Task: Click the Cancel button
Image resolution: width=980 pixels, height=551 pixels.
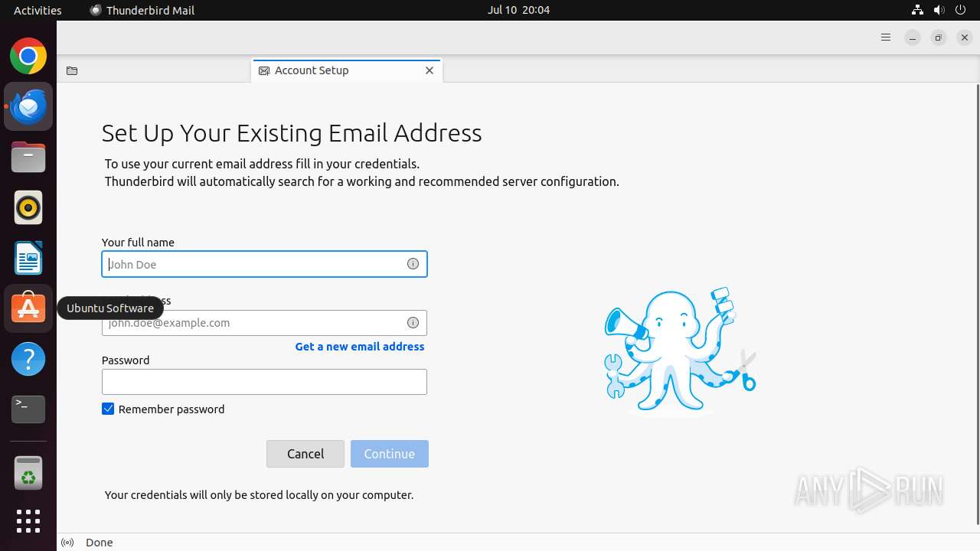Action: [305, 454]
